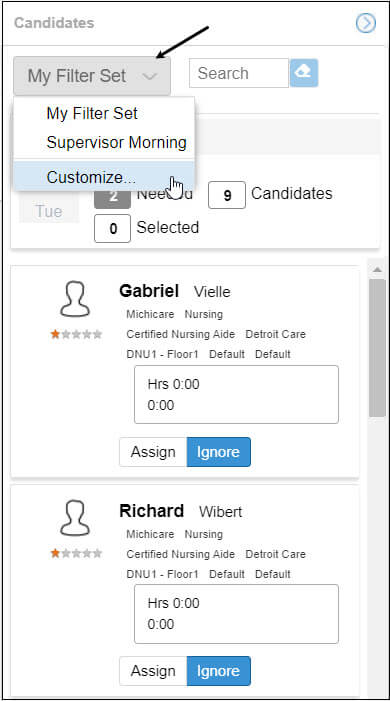Open Gabriel Vielle's profile avatar icon
390x701 pixels.
coord(75,299)
